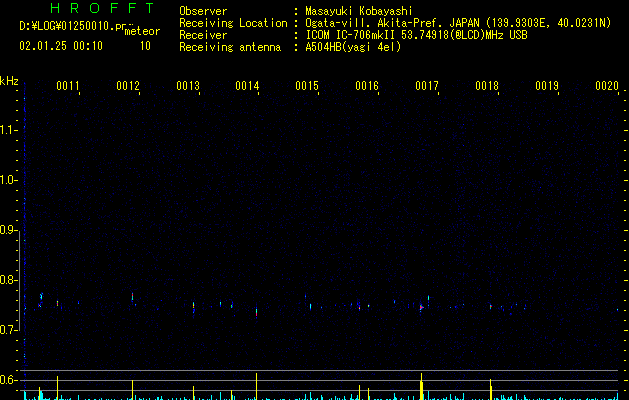This screenshot has height=400, width=629.
Task: Click the 0012 time marker
Action: click(128, 86)
